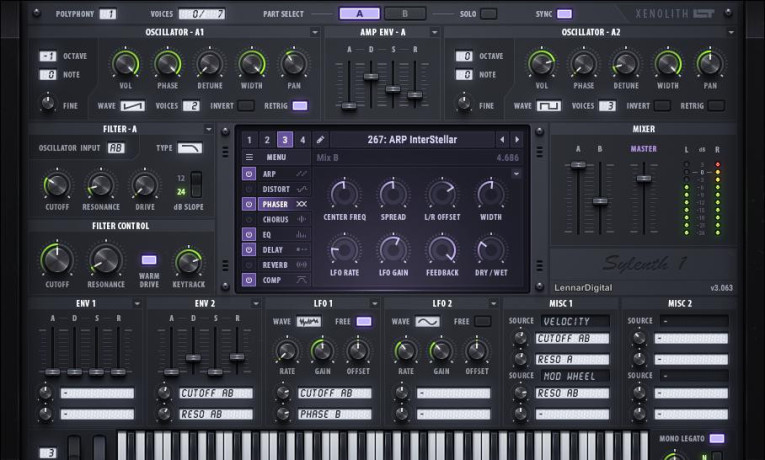Open AMP ENV - A dropdown arrow
The image size is (765, 460).
[x=434, y=32]
